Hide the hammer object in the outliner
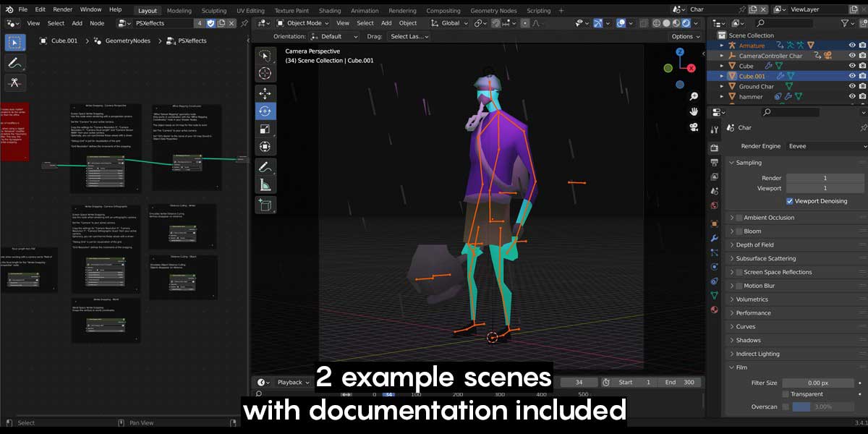Viewport: 868px width, 434px height. 852,96
